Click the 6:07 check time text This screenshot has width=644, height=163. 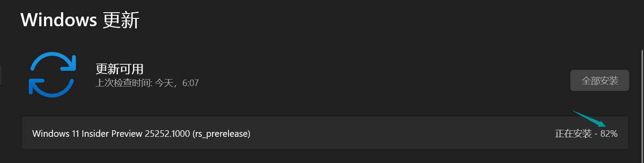tap(191, 83)
